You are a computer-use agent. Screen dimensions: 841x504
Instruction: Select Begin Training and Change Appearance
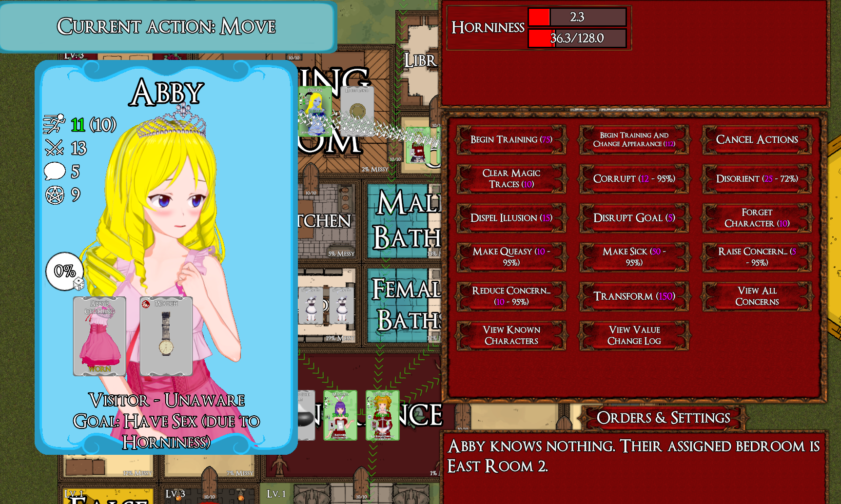[634, 140]
